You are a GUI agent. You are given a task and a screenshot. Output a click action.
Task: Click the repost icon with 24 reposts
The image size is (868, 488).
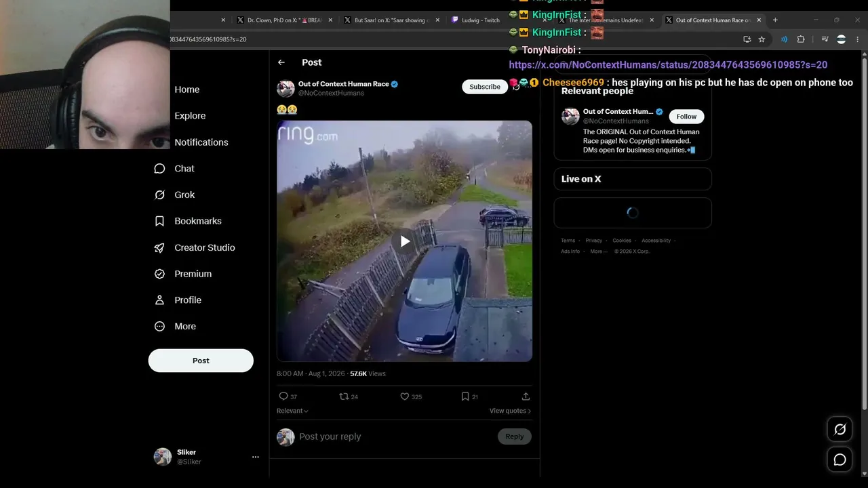point(344,396)
